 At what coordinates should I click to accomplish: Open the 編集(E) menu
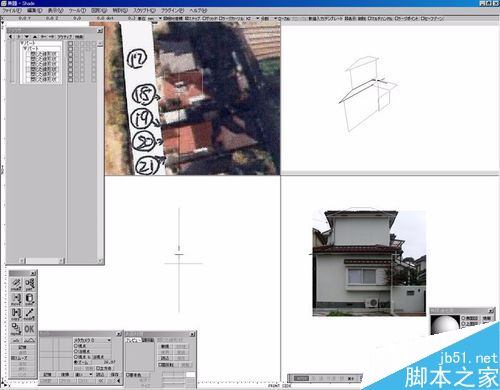35,11
